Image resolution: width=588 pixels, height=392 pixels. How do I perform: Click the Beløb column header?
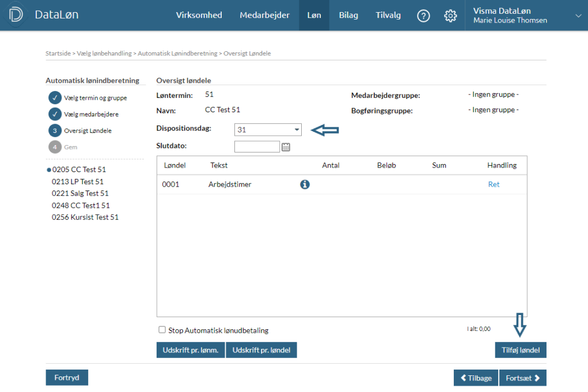tap(386, 165)
